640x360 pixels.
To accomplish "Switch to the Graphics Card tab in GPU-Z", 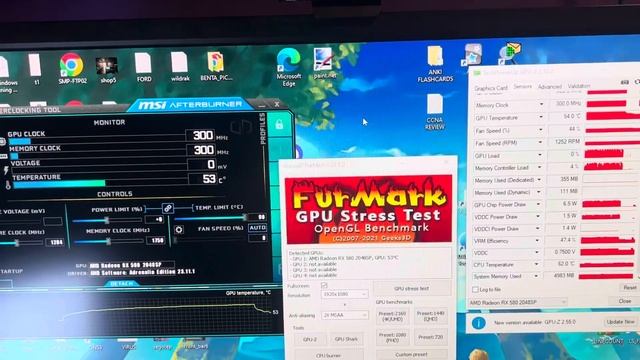I will 490,88.
